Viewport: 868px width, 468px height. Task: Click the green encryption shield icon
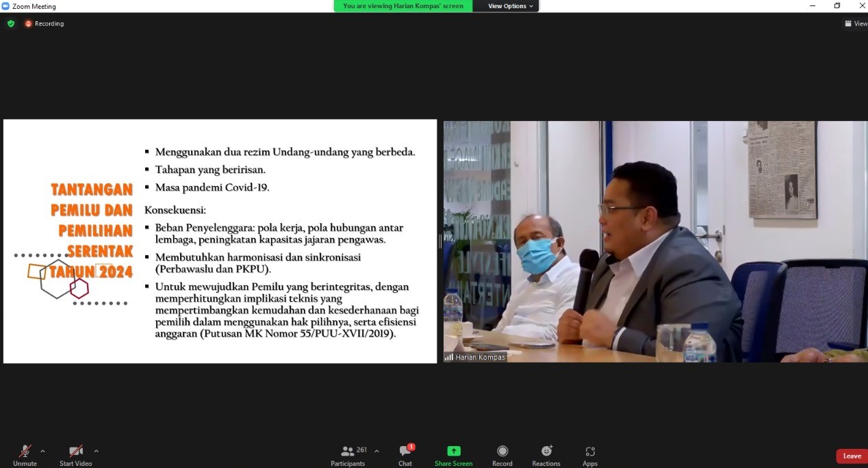(11, 23)
